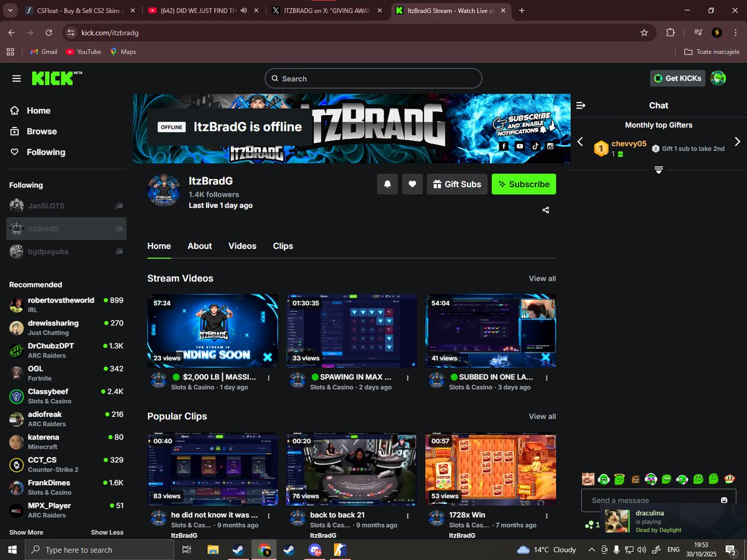Screen dimensions: 747x560
Task: Click Show Less under Recommended
Action: (x=107, y=533)
